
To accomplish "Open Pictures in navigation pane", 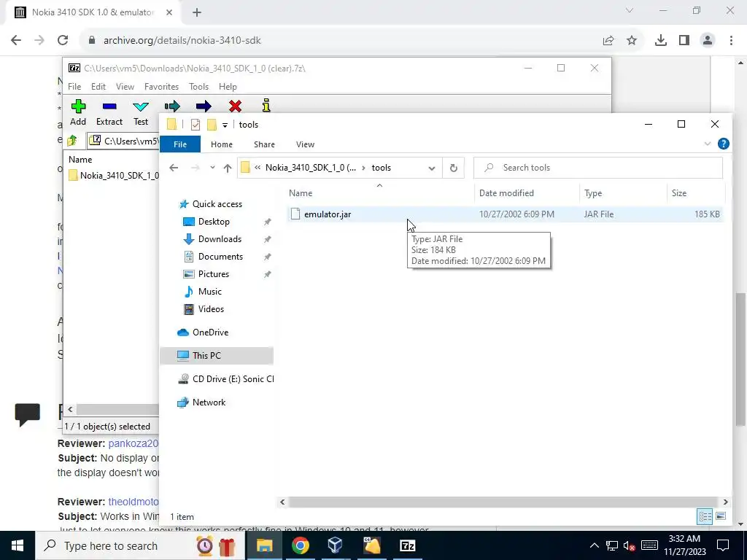I will [x=214, y=274].
